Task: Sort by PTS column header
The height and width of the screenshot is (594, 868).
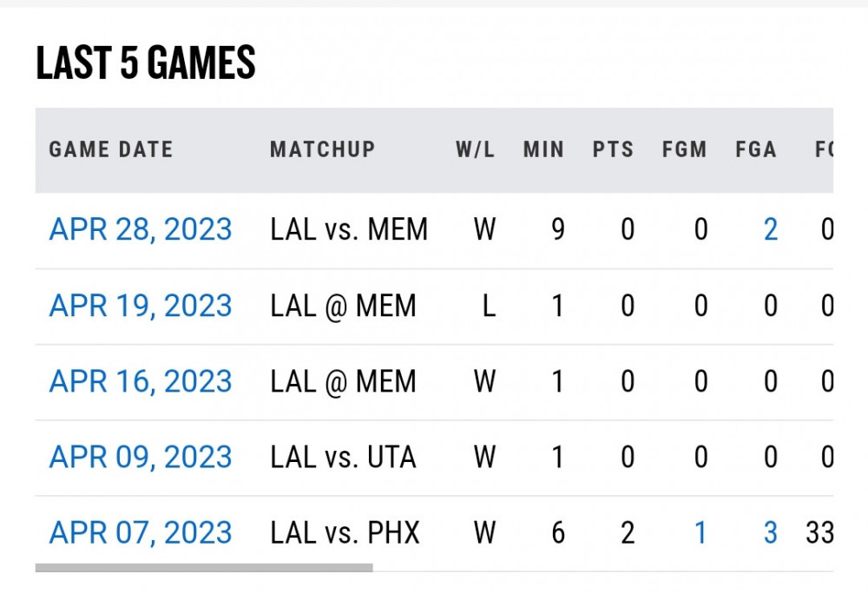Action: (613, 149)
